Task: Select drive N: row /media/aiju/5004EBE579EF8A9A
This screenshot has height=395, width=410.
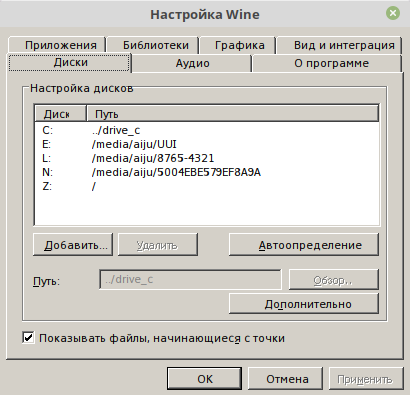Action: pyautogui.click(x=206, y=172)
